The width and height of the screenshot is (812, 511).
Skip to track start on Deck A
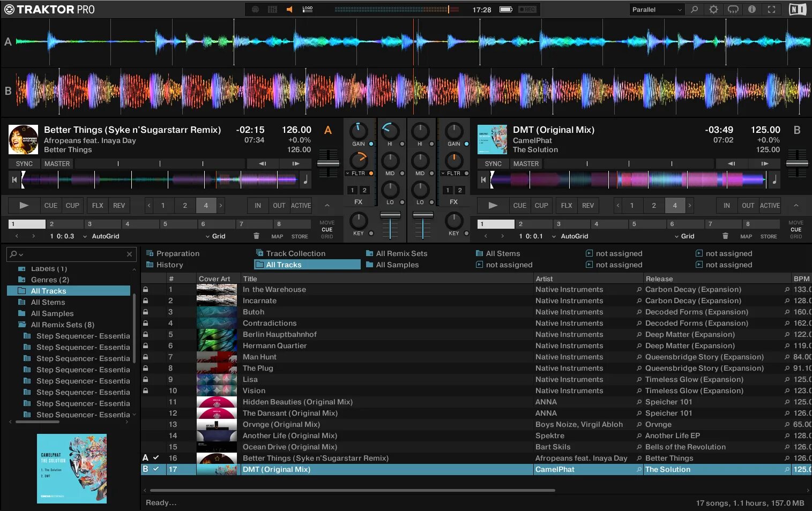coord(14,180)
